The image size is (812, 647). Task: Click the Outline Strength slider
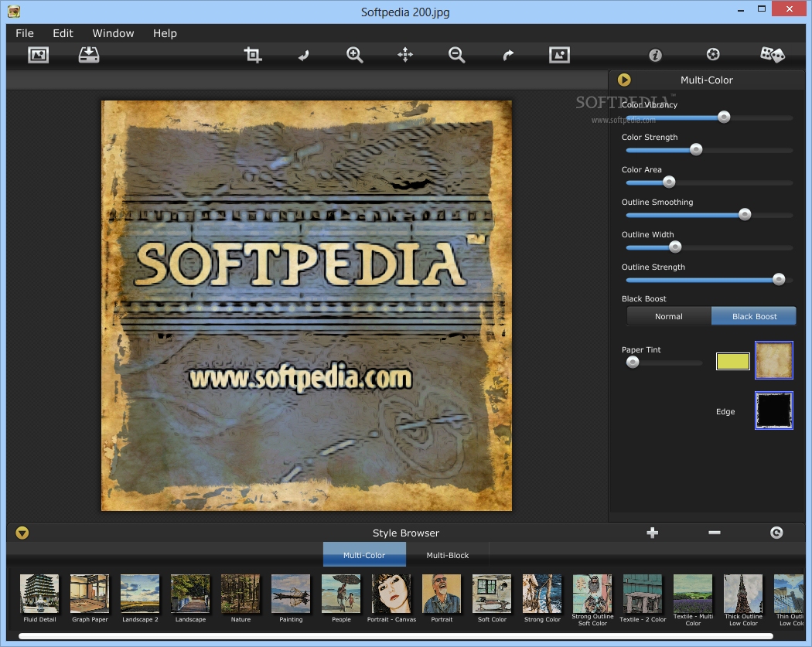(709, 280)
